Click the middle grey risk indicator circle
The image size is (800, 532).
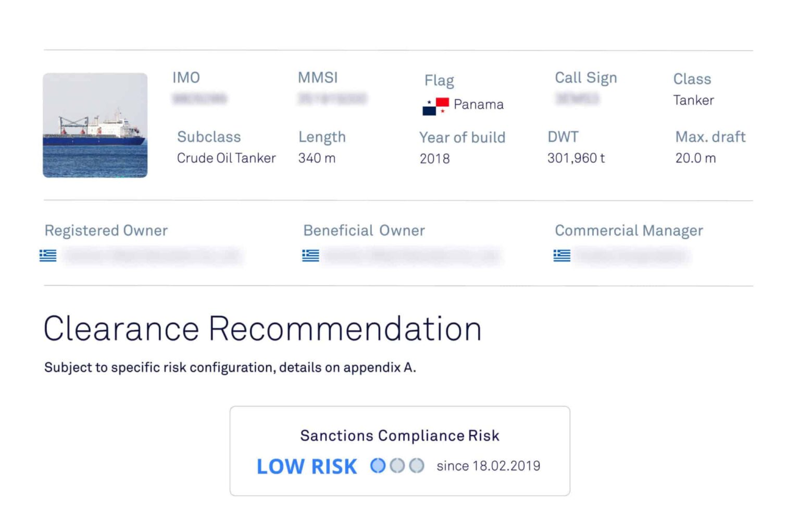click(x=397, y=465)
